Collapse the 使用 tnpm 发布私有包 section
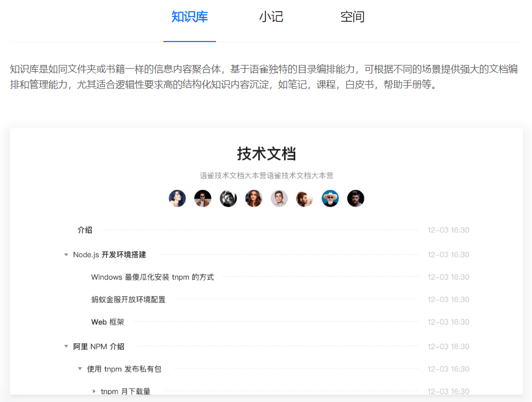 (79, 368)
